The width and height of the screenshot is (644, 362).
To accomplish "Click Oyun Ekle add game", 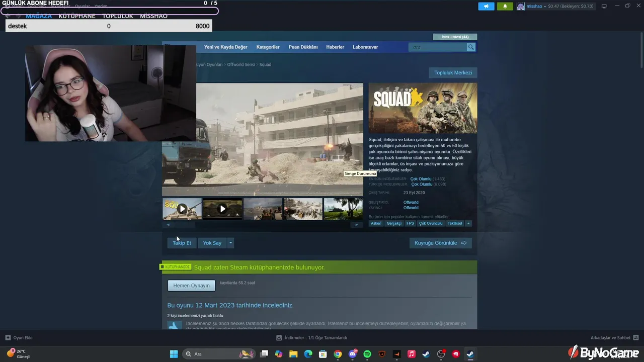I will 19,338.
